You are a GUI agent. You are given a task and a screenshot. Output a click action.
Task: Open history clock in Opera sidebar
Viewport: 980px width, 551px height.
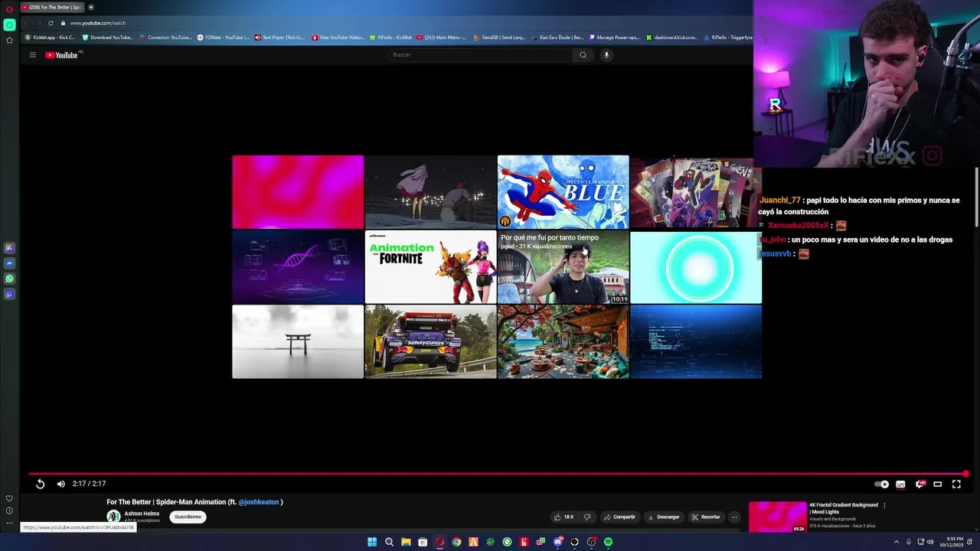coord(9,510)
